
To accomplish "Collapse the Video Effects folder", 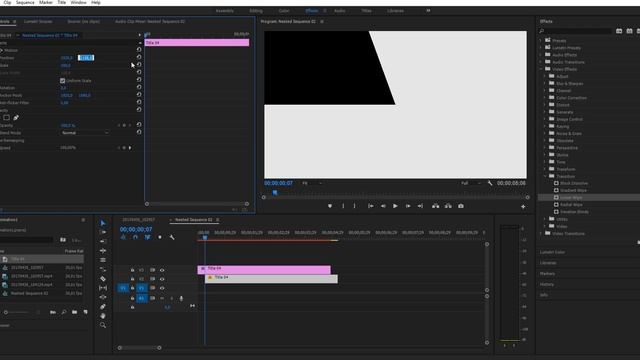I will click(x=541, y=69).
